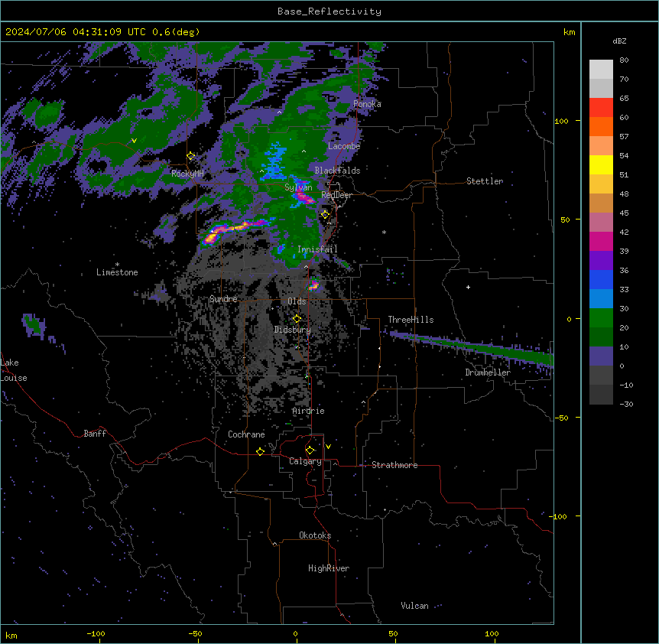This screenshot has width=659, height=644.
Task: Click the ThreeHills label
Action: [411, 320]
